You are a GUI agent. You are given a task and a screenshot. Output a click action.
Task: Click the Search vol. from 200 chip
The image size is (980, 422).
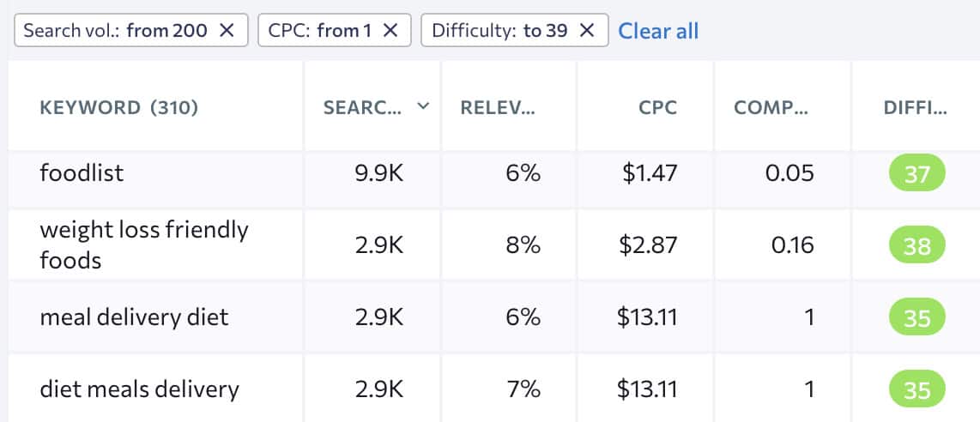pos(116,31)
